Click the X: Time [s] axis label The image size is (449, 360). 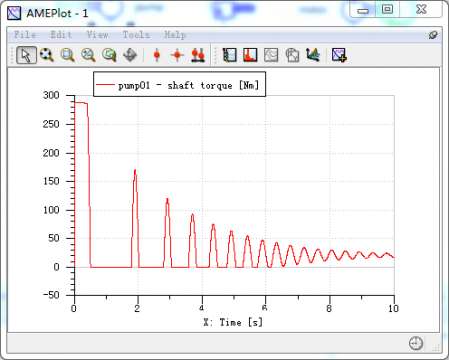tap(233, 322)
